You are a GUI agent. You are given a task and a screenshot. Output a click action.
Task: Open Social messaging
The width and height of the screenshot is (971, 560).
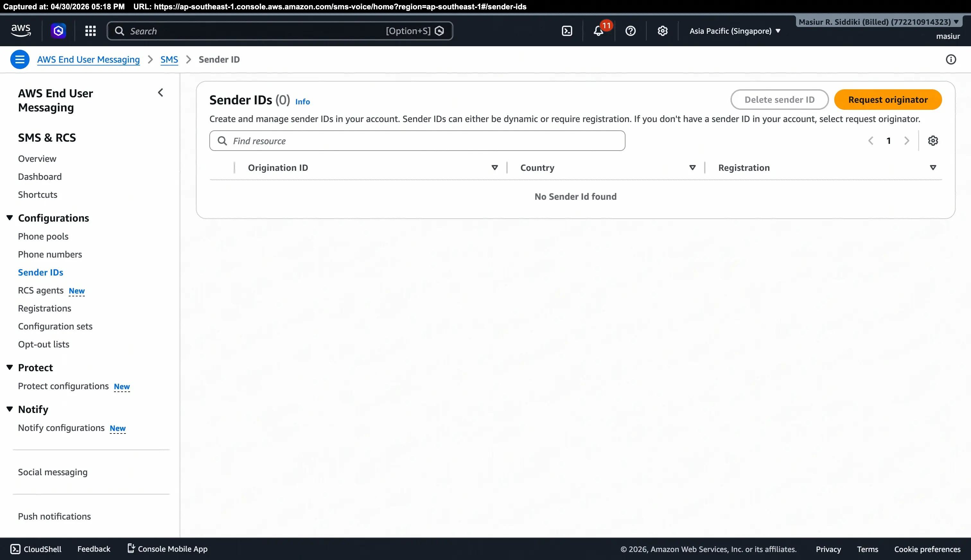pyautogui.click(x=53, y=472)
